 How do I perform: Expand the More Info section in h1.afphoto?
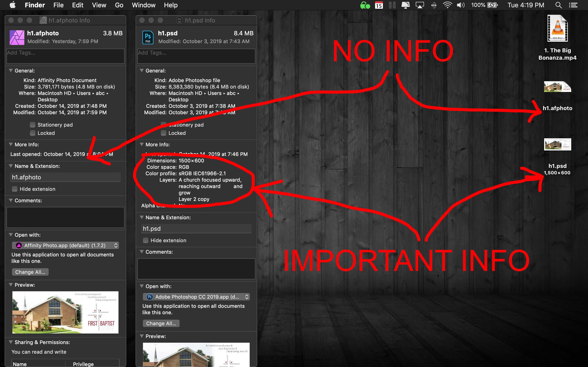click(11, 144)
